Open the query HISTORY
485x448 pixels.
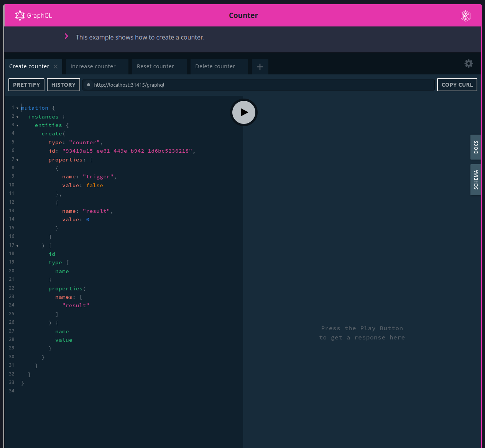click(x=63, y=85)
